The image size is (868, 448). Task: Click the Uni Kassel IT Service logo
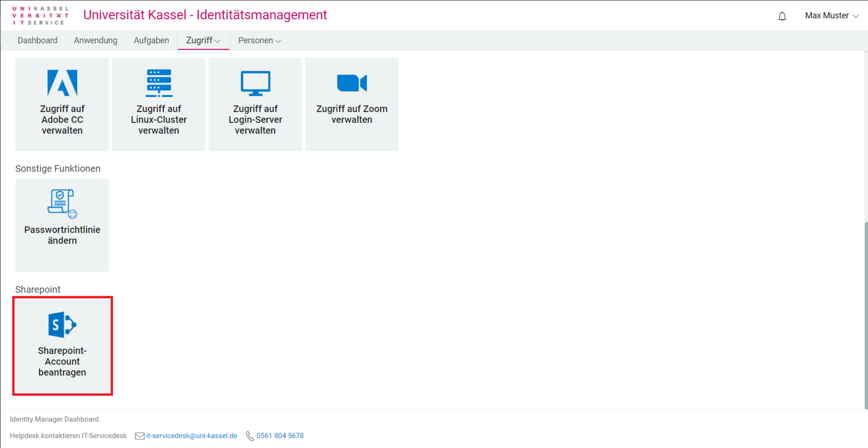41,15
